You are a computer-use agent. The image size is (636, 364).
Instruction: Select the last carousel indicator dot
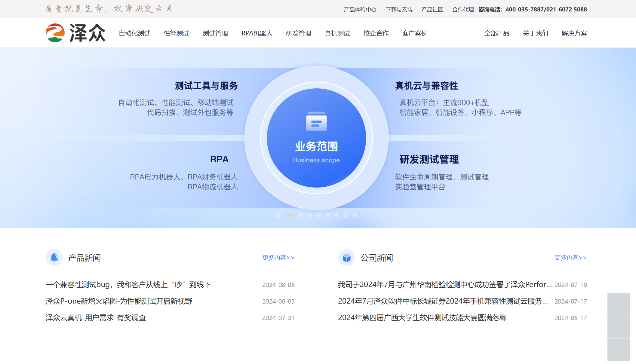pos(355,215)
